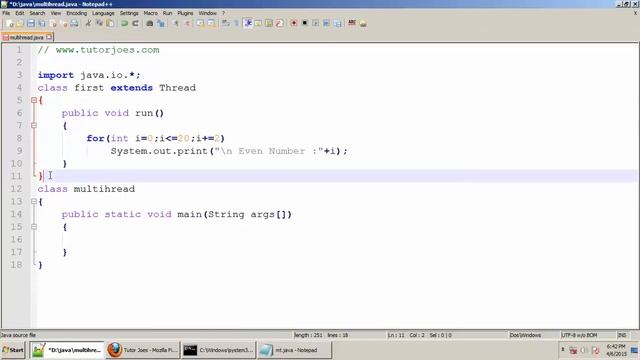
Task: Click the Cut scissors icon
Action: (88, 24)
